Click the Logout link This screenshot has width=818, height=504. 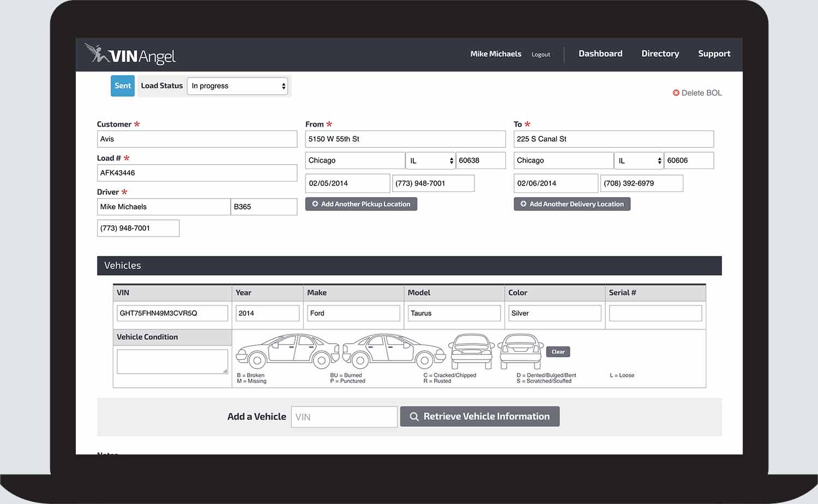pos(540,55)
